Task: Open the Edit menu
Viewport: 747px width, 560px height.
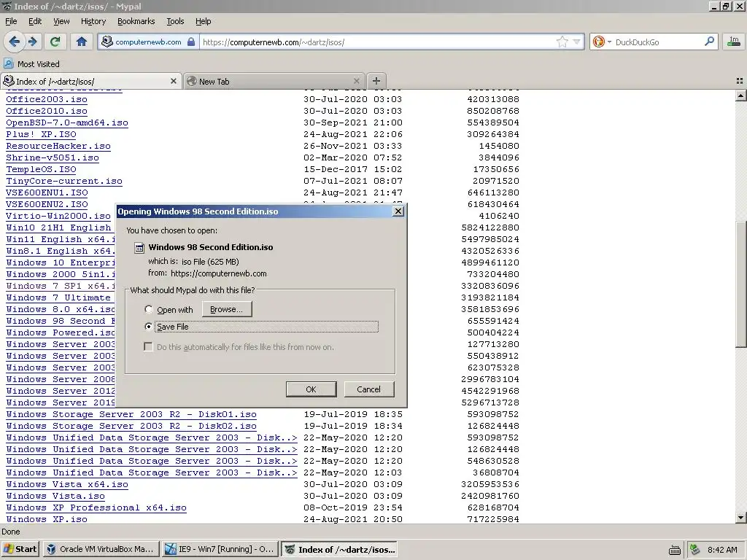Action: point(35,21)
